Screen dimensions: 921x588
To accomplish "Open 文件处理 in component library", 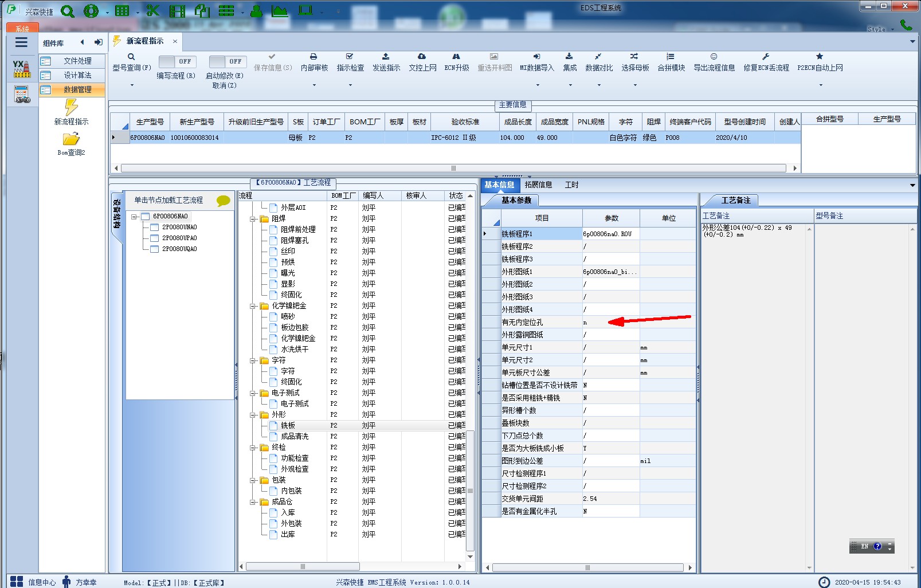I will tap(73, 61).
